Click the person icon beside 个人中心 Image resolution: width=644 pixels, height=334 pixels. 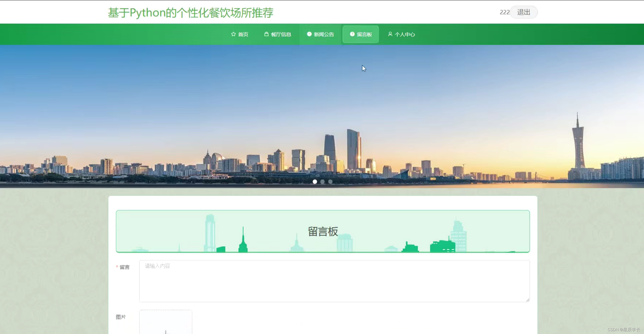pyautogui.click(x=390, y=34)
